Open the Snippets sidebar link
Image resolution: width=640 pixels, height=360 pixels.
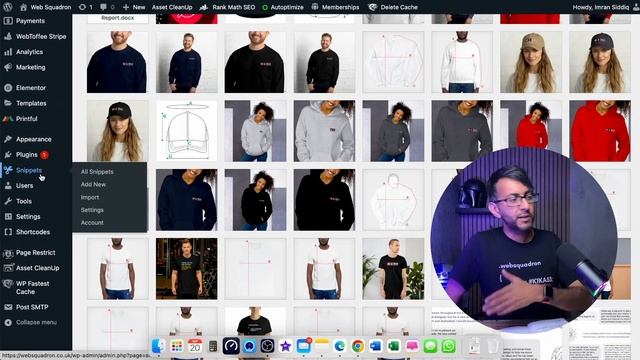[x=29, y=170]
